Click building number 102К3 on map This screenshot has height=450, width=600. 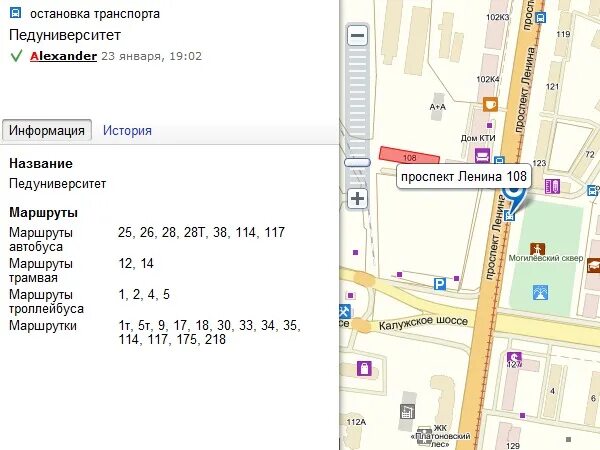497,17
